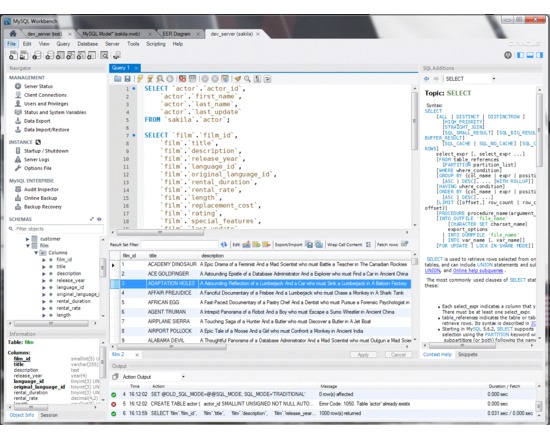Open the Scripting menu
The image size is (550, 440).
click(x=156, y=44)
